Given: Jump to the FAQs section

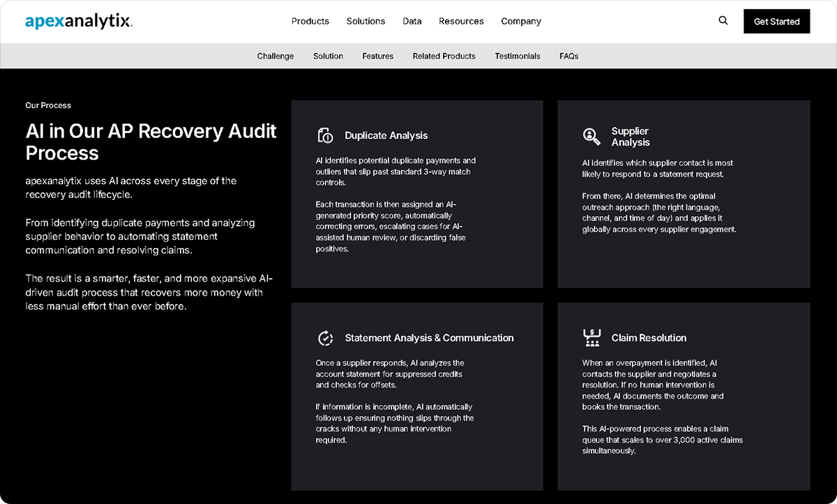Looking at the screenshot, I should pos(569,56).
